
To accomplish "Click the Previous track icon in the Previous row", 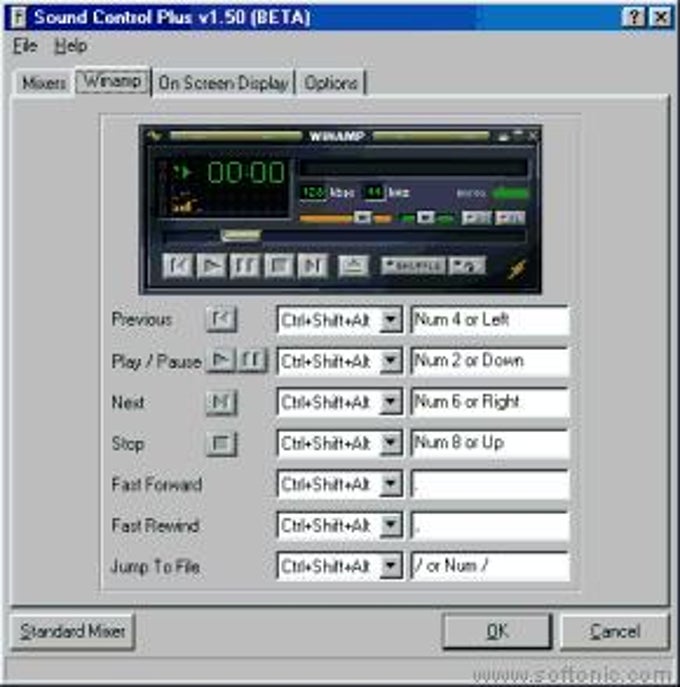I will 221,319.
